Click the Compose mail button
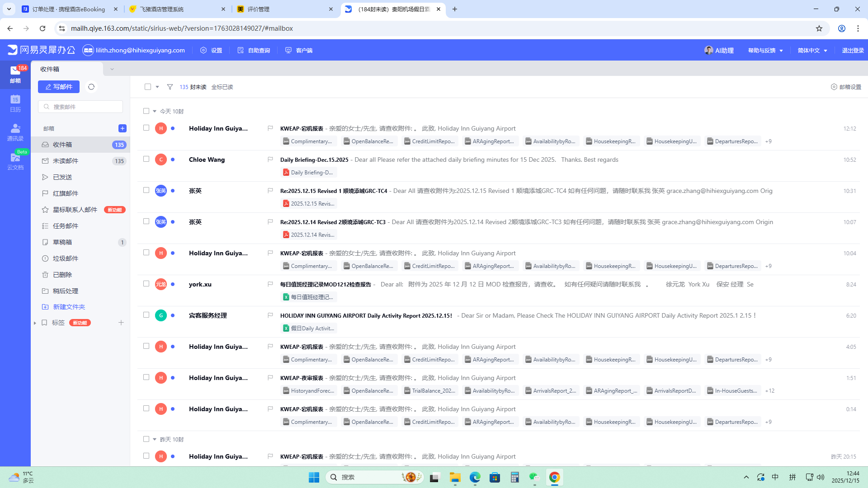868x488 pixels. tap(59, 87)
